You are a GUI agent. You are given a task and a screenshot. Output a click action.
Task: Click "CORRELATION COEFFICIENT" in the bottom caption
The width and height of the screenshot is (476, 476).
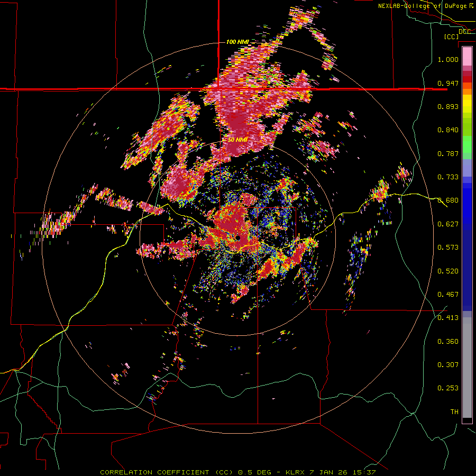154,472
